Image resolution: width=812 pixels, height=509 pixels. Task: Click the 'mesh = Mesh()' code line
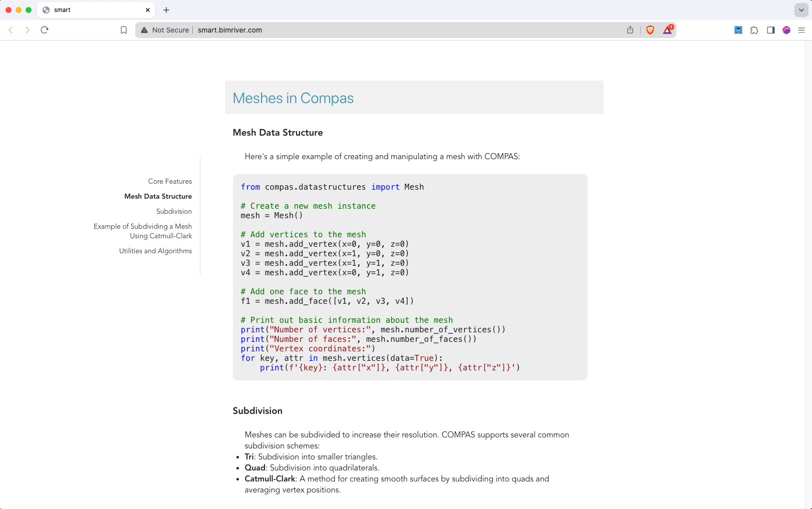272,215
